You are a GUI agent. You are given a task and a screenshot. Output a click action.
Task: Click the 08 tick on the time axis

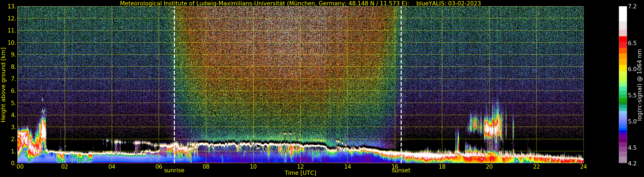206,166
